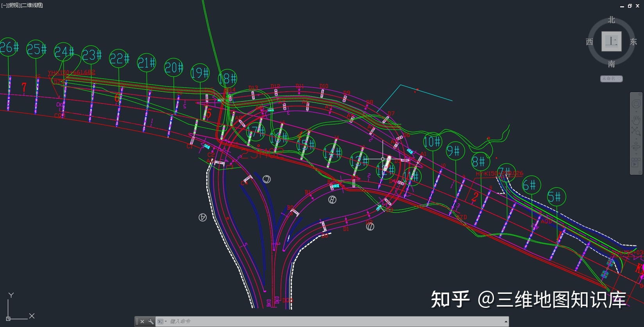Expand command history arrow at right edge

coord(506,322)
